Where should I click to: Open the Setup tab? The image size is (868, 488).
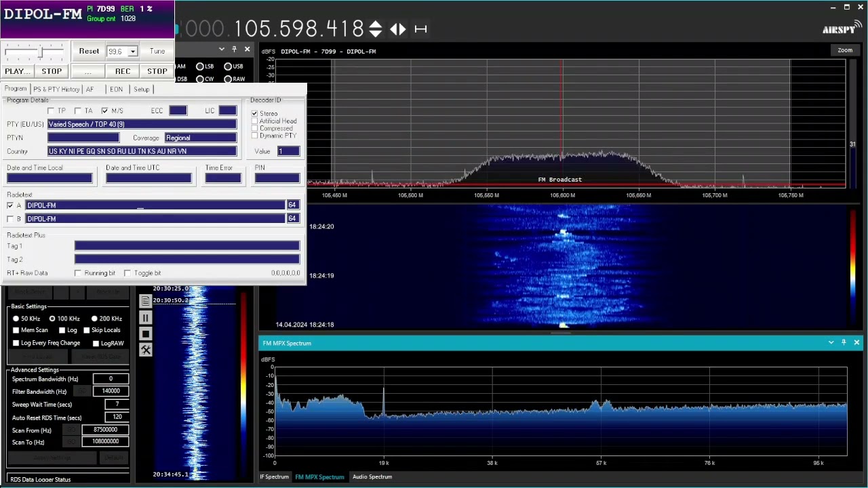tap(142, 89)
